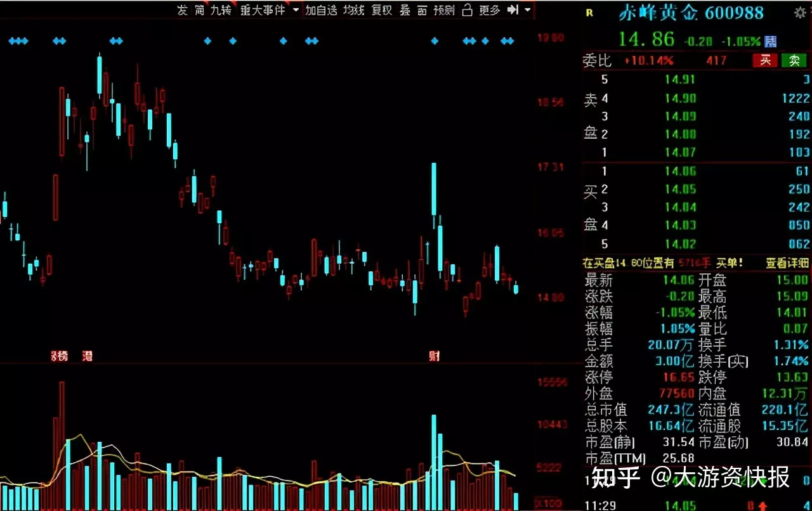Click the 市盈(动) value 30.84
Screen dimensions: 812x511
(792, 442)
